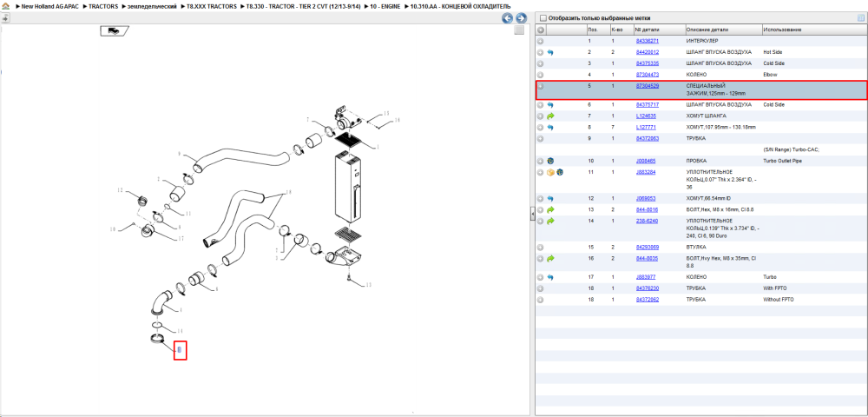Click the globe icon on row 10

pos(550,161)
